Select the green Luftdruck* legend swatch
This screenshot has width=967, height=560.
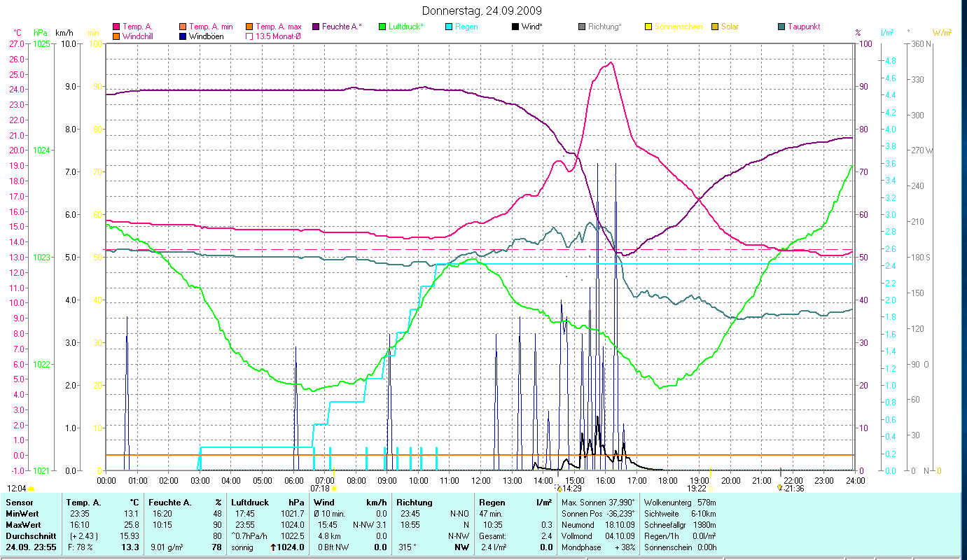382,27
